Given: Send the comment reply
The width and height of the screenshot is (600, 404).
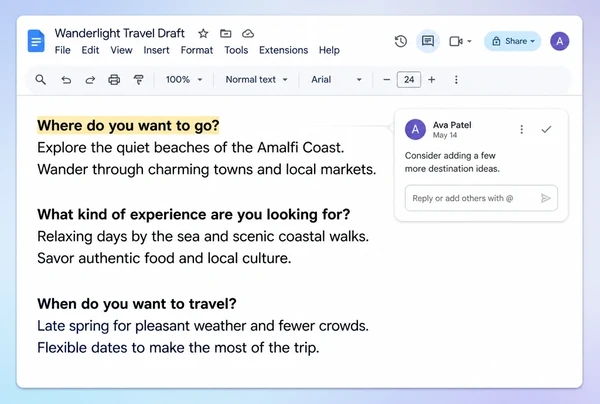Looking at the screenshot, I should (x=546, y=198).
